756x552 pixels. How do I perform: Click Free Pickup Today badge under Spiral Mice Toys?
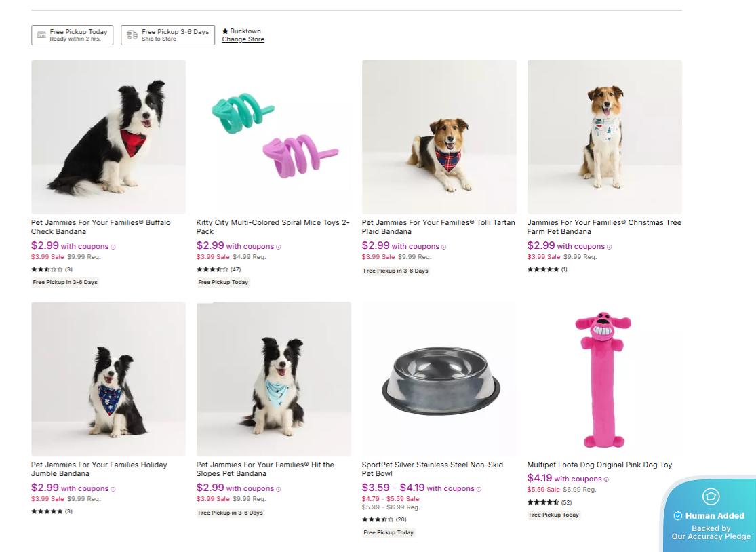pos(223,281)
